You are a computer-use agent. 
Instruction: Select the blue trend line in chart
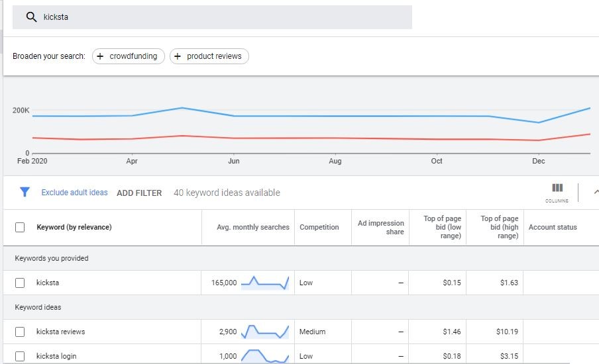click(311, 116)
